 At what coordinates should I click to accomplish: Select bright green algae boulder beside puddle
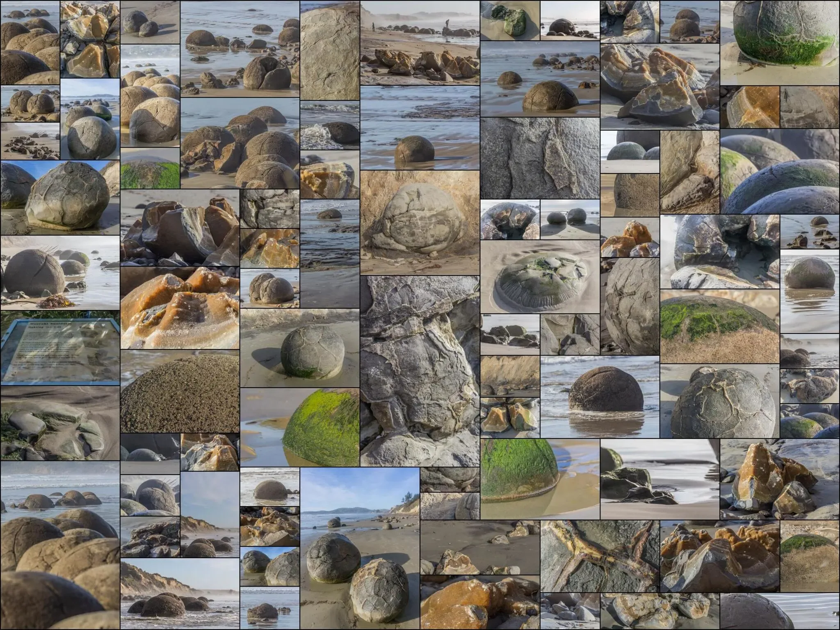click(300, 427)
